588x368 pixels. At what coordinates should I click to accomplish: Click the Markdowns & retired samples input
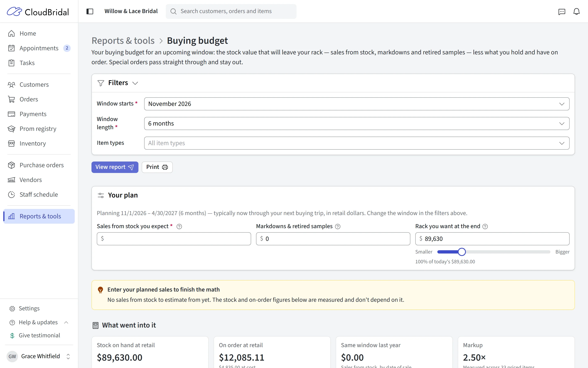[x=333, y=239]
